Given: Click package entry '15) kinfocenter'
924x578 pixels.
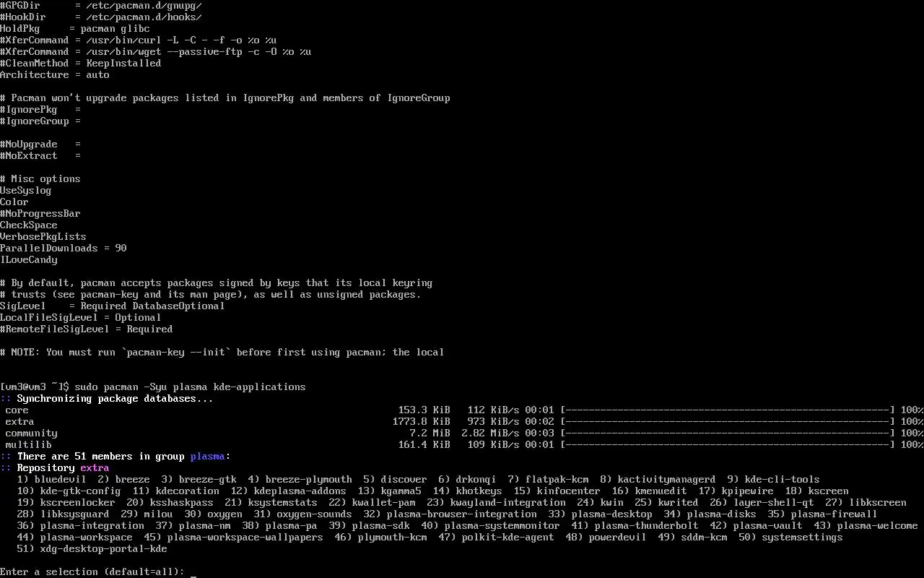Looking at the screenshot, I should (557, 491).
